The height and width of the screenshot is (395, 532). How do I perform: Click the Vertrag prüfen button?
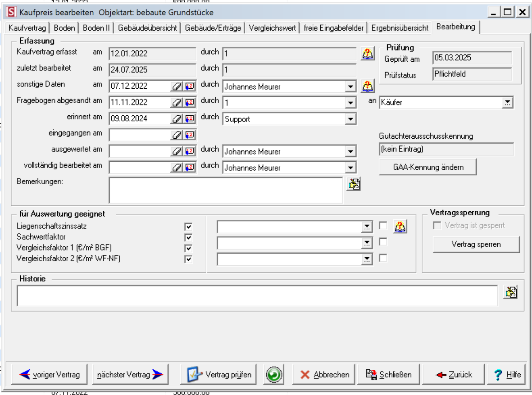coord(218,375)
